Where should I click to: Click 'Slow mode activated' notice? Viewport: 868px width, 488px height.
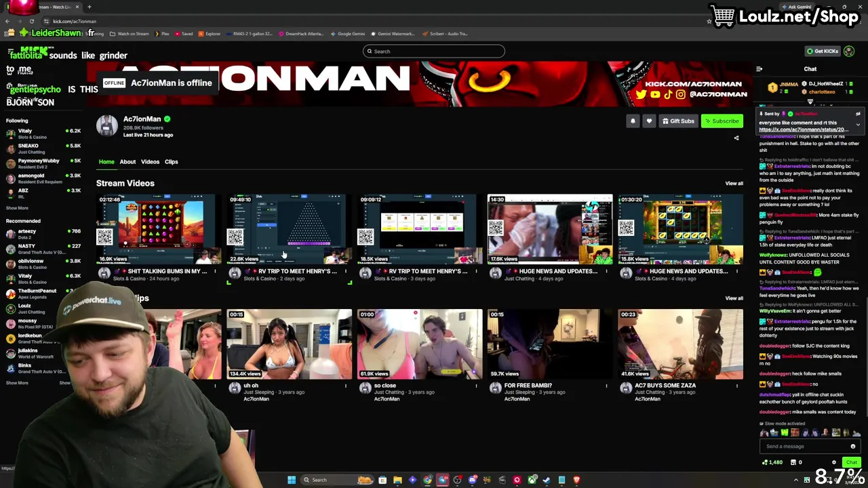(782, 424)
